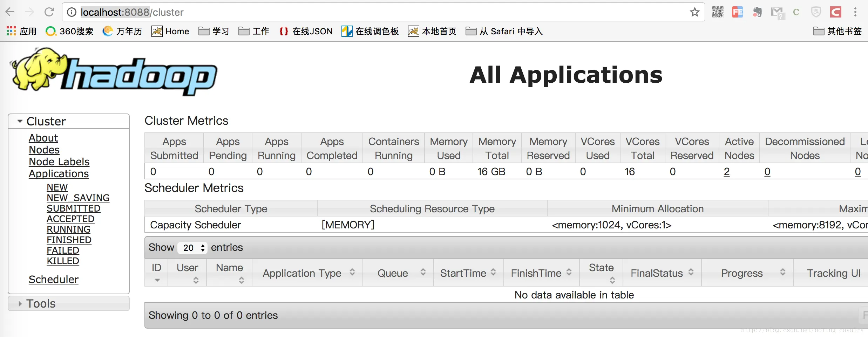Open the Home bookmark
This screenshot has height=337, width=868.
point(170,31)
